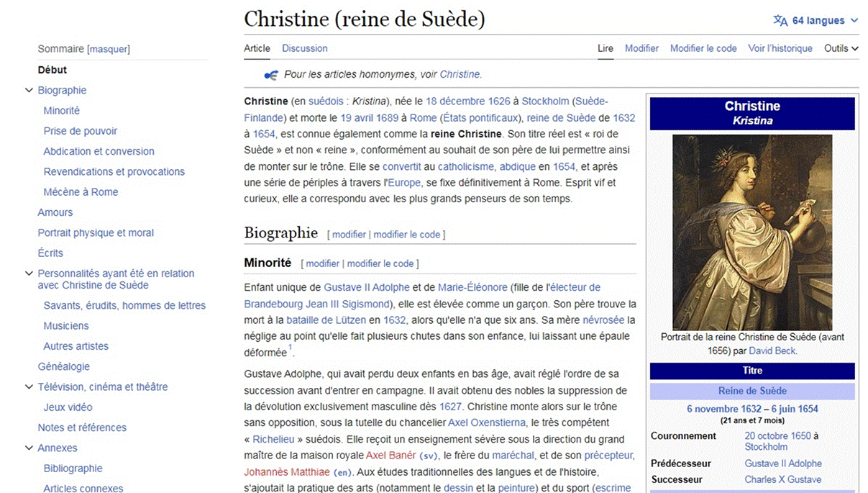
Task: Collapse the Personnalités ayant été en relation section
Action: click(29, 273)
